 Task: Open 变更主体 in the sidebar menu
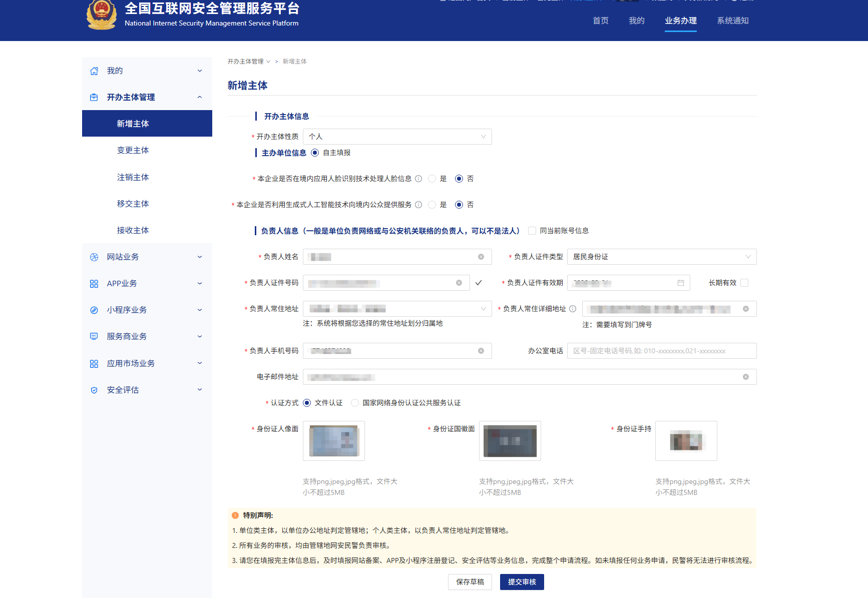point(133,150)
